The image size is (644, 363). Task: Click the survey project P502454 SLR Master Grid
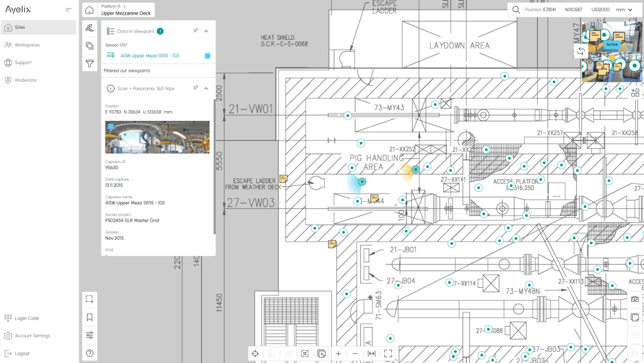pos(132,221)
